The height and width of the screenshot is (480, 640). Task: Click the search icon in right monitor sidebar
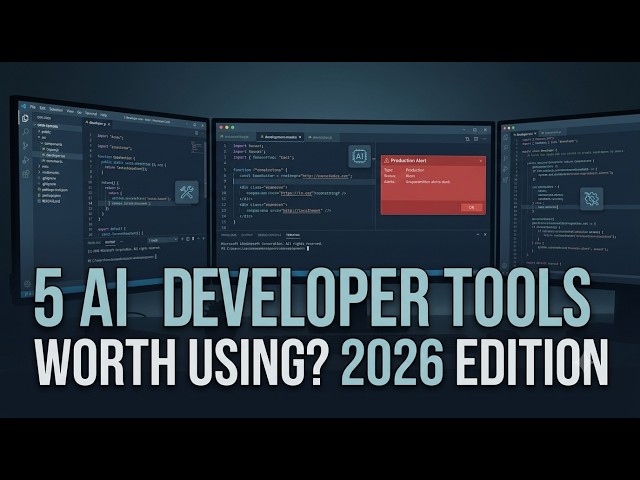pos(506,147)
